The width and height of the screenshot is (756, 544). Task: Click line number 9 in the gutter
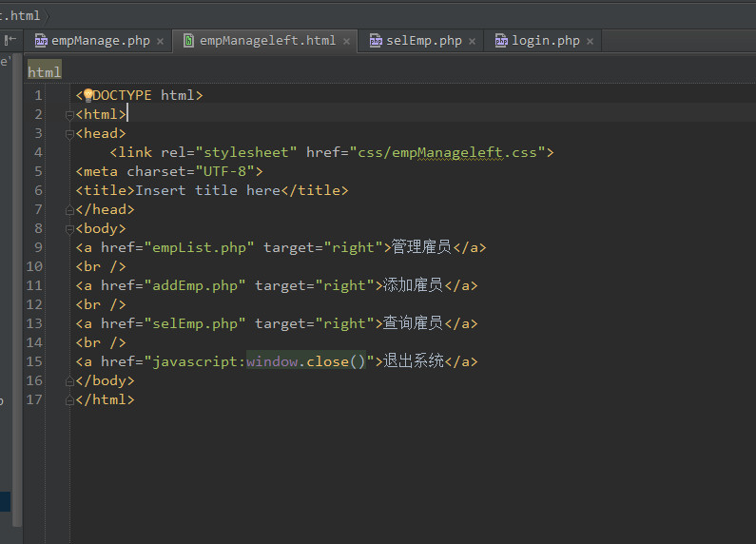(x=38, y=247)
